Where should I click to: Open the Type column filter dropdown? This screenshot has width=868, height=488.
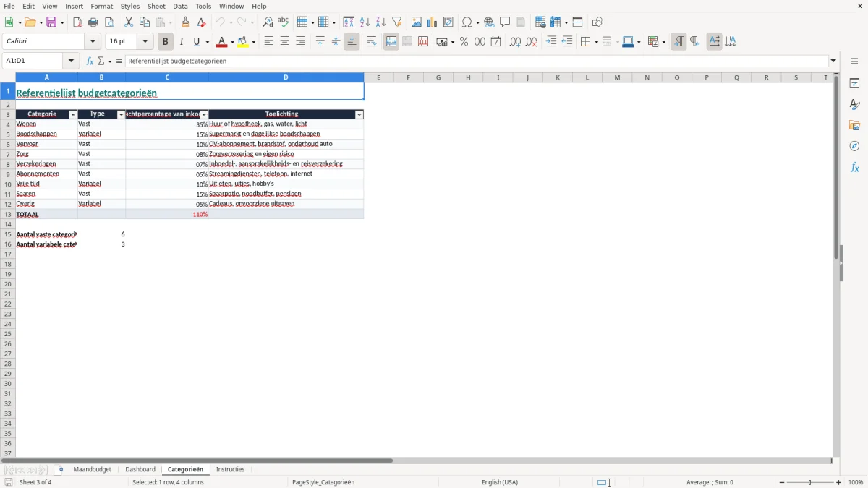[x=121, y=114]
